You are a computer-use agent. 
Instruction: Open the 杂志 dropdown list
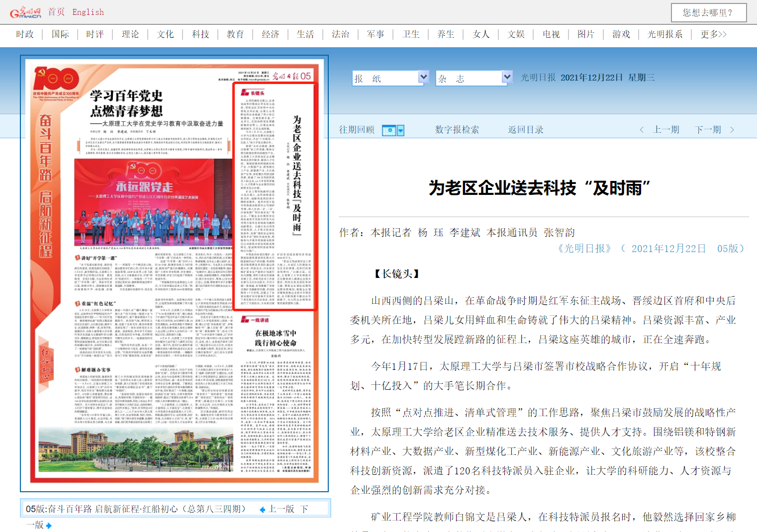point(507,78)
